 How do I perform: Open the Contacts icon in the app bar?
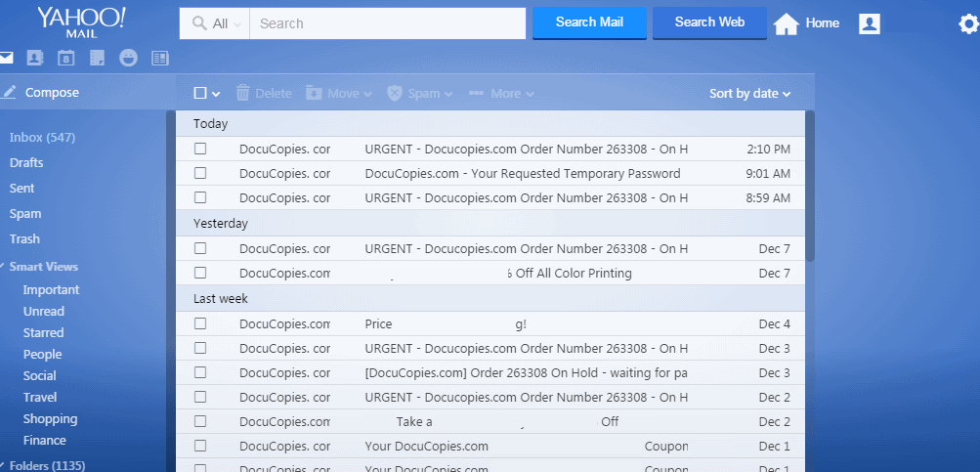tap(35, 59)
